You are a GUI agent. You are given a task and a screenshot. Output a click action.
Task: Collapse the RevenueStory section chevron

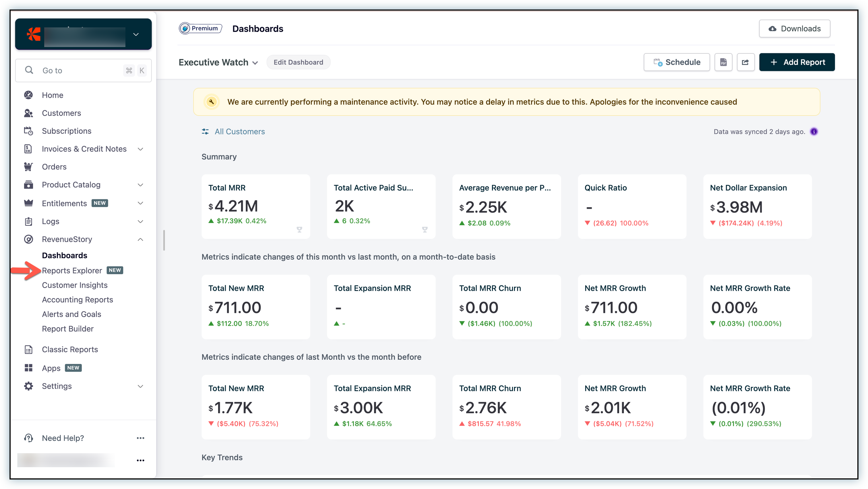[141, 239]
